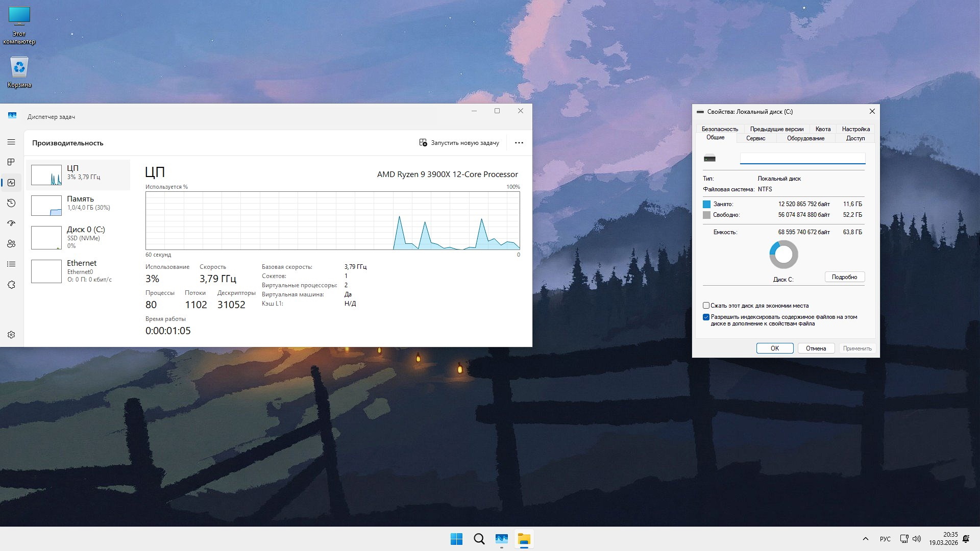The width and height of the screenshot is (980, 551).
Task: Switch to the Сервис tab in disk properties
Action: pyautogui.click(x=755, y=138)
